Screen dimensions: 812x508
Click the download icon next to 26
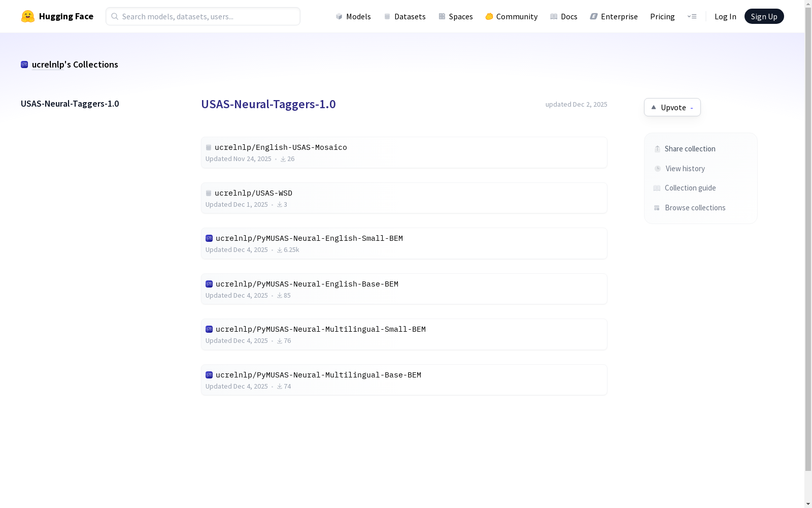tap(283, 159)
